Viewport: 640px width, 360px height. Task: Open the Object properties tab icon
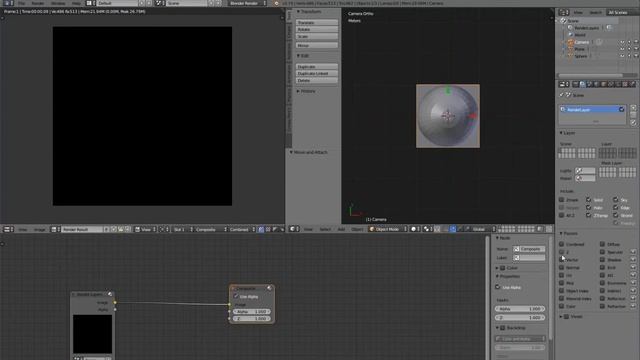pos(603,84)
